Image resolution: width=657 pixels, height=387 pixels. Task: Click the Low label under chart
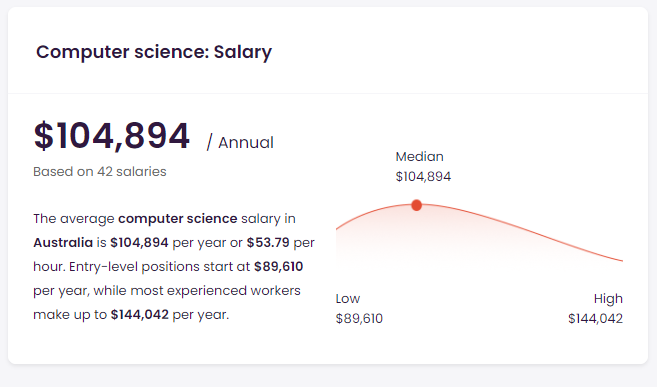pos(348,299)
